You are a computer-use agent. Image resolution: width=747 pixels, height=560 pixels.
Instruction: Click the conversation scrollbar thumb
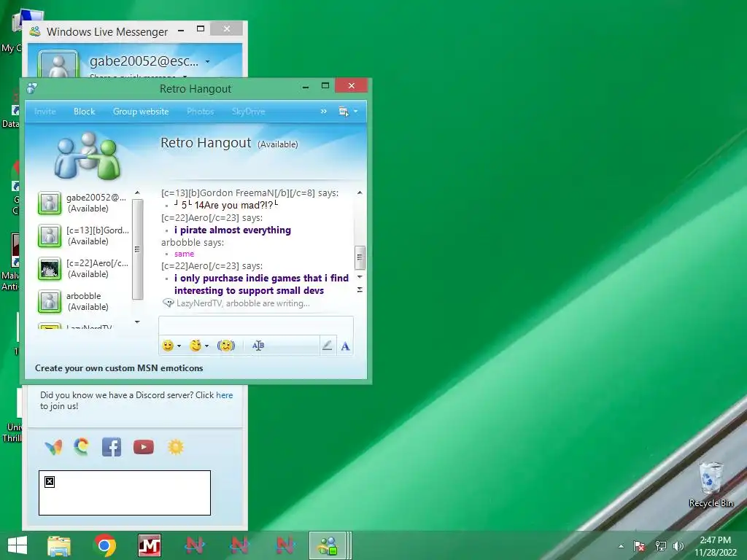click(360, 257)
